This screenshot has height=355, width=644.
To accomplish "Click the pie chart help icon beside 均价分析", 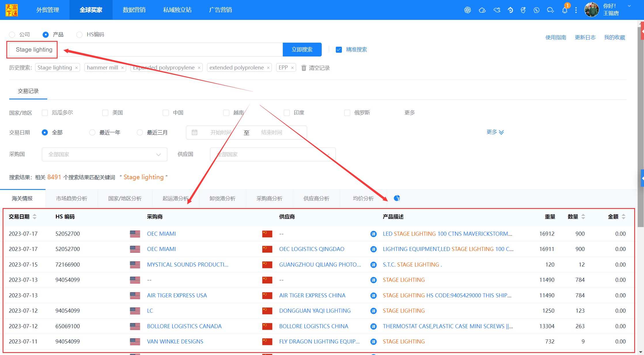I will tap(397, 198).
